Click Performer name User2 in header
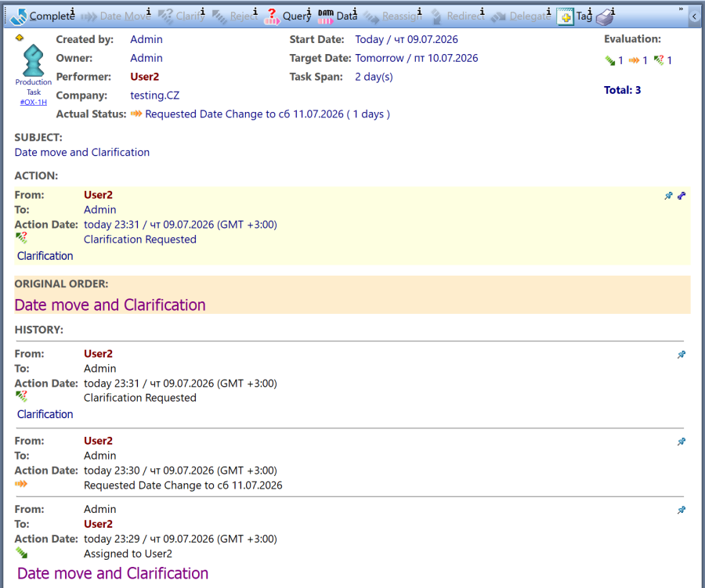 [145, 77]
